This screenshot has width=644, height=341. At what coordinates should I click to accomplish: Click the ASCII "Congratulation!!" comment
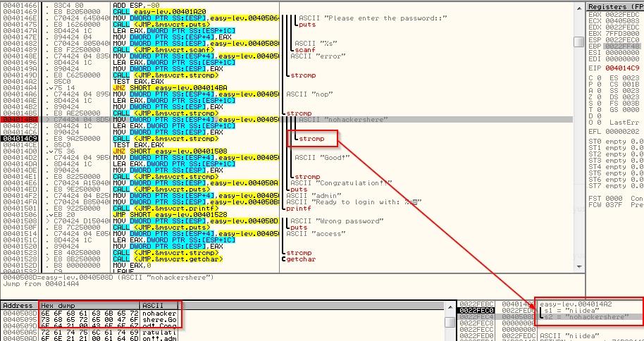click(341, 182)
